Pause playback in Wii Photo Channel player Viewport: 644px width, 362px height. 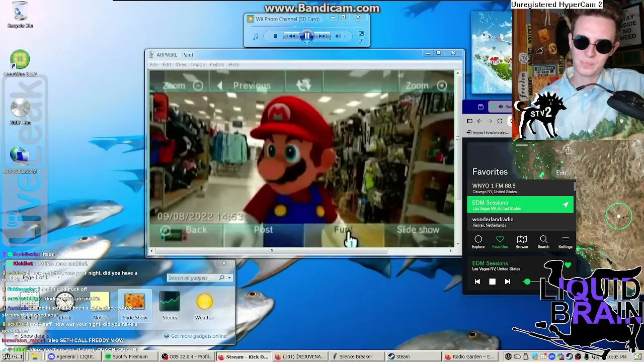coord(307,36)
